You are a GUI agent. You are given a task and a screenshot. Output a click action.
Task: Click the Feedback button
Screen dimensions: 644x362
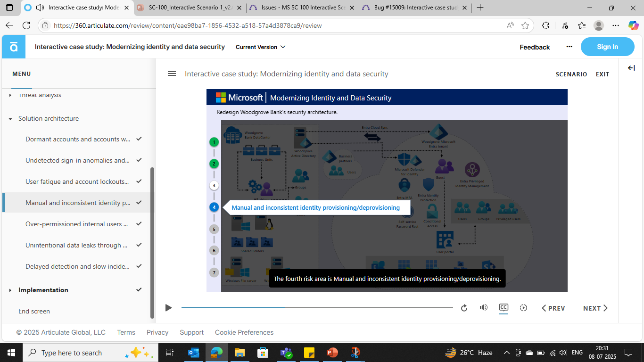click(535, 47)
